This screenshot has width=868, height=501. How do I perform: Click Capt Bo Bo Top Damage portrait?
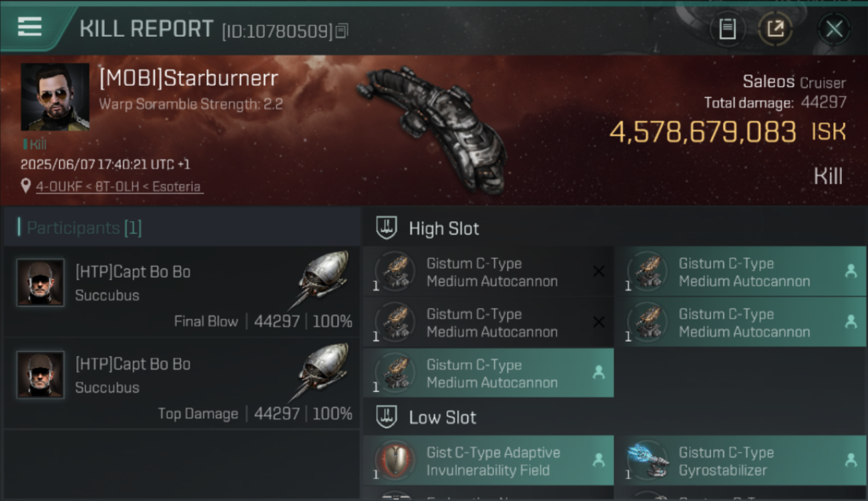point(40,375)
